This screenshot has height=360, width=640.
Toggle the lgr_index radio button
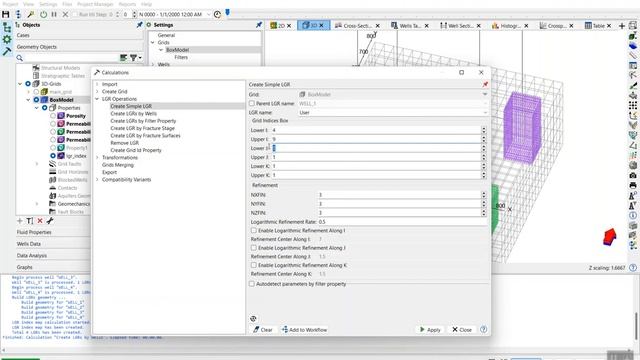pyautogui.click(x=53, y=156)
